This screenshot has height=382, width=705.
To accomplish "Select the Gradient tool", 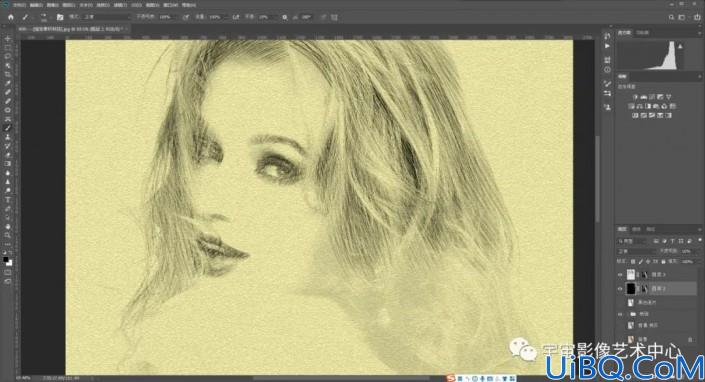I will click(x=8, y=164).
